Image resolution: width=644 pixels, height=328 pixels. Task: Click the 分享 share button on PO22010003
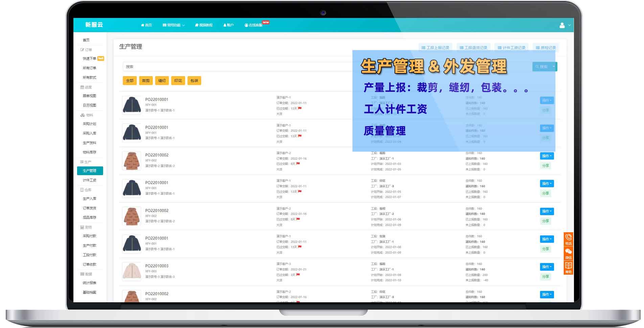(x=545, y=277)
